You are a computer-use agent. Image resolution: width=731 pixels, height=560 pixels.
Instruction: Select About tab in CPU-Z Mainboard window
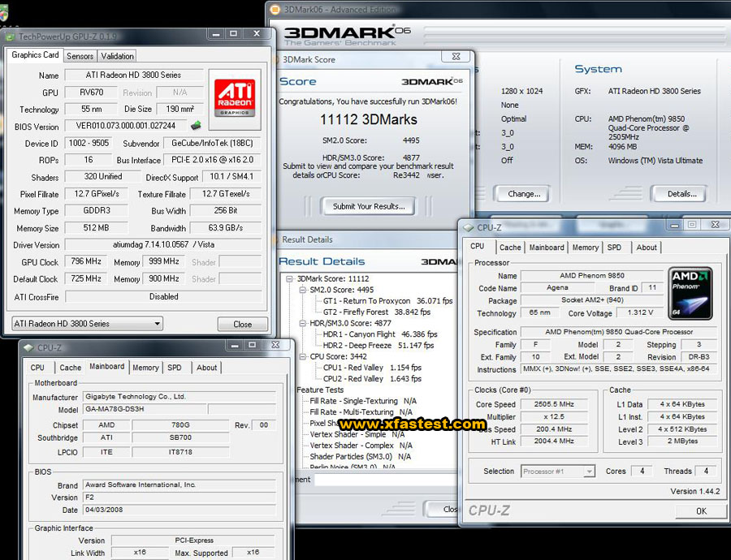click(206, 368)
